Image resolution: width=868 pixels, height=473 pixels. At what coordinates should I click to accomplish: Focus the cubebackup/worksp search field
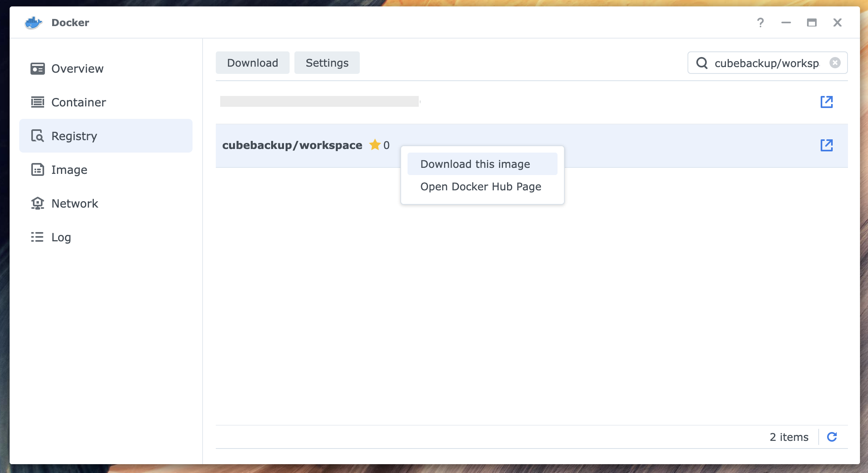point(767,63)
